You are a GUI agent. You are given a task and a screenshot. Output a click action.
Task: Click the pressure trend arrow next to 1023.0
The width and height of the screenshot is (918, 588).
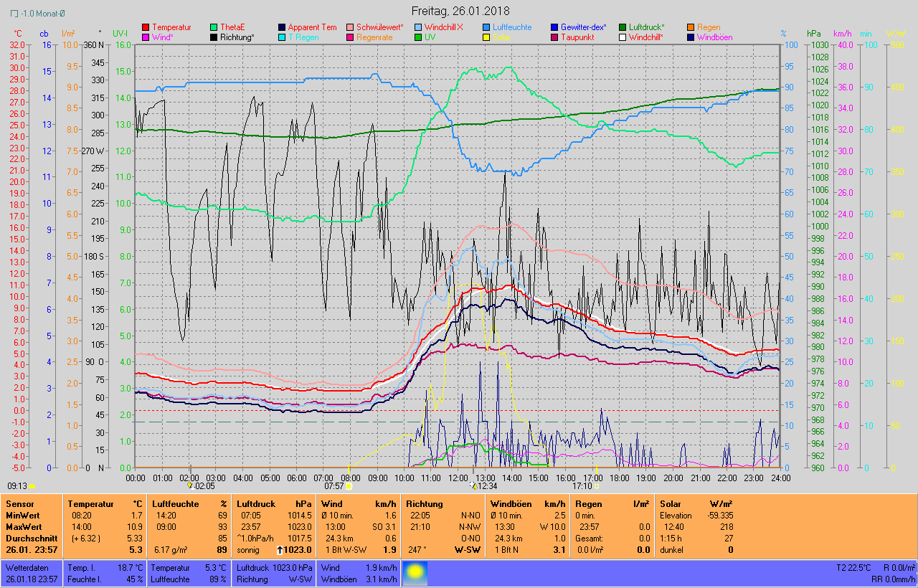coord(281,550)
